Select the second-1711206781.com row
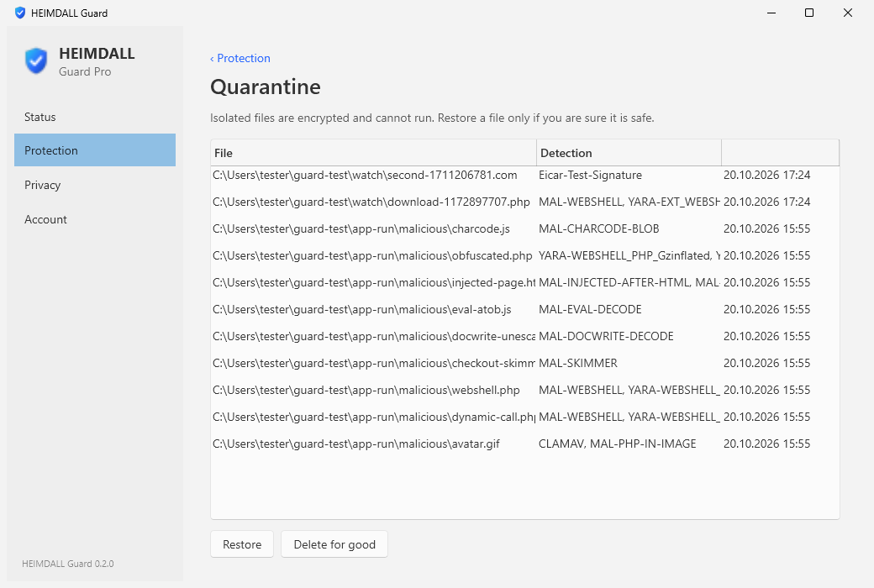Viewport: 874px width, 588px height. tap(525, 175)
